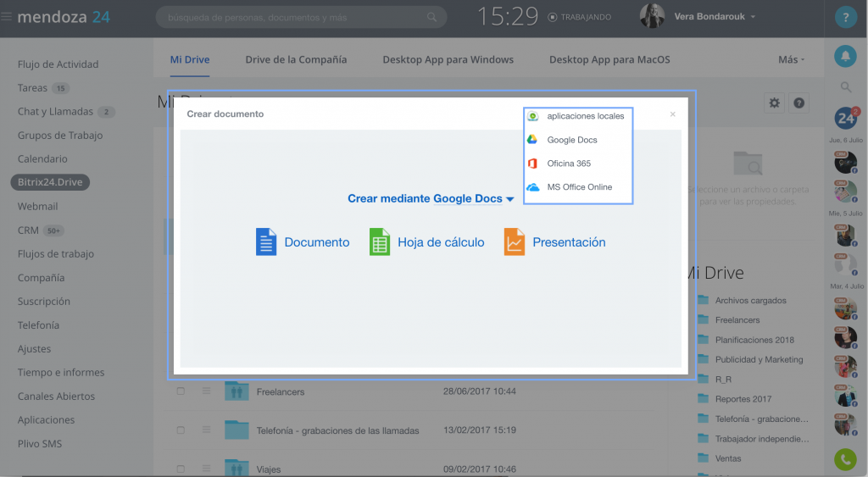Click the hamburger menu icon beside mendoza 24
868x477 pixels.
6,17
